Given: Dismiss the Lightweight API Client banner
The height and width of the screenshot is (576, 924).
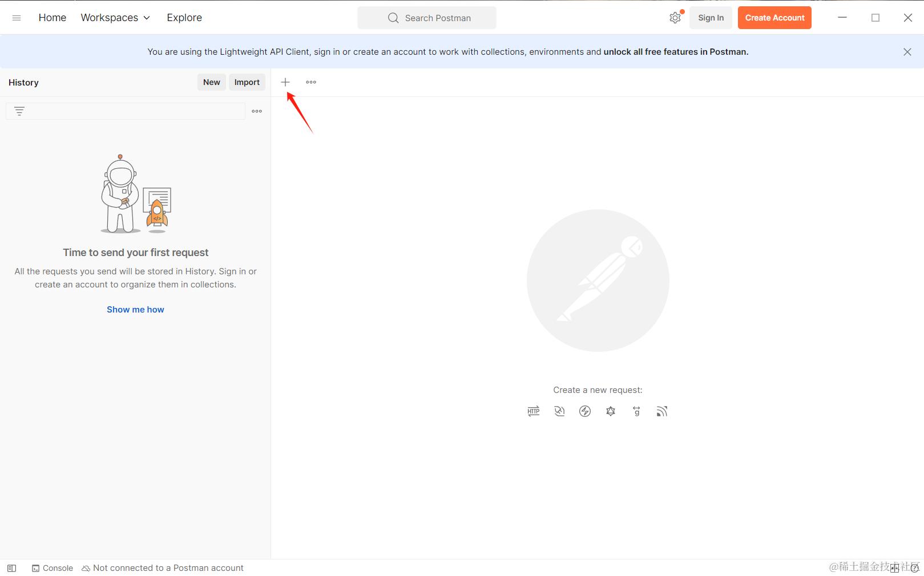Looking at the screenshot, I should 907,52.
